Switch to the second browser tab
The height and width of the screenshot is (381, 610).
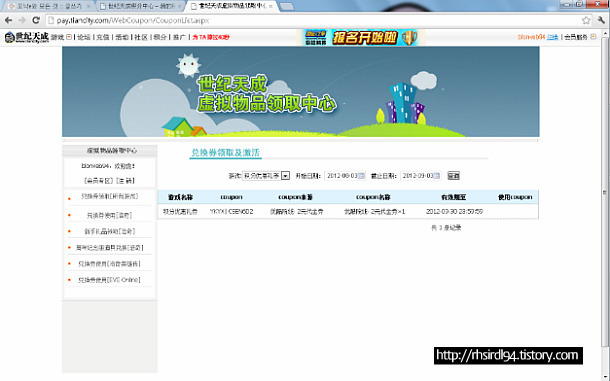coord(140,6)
